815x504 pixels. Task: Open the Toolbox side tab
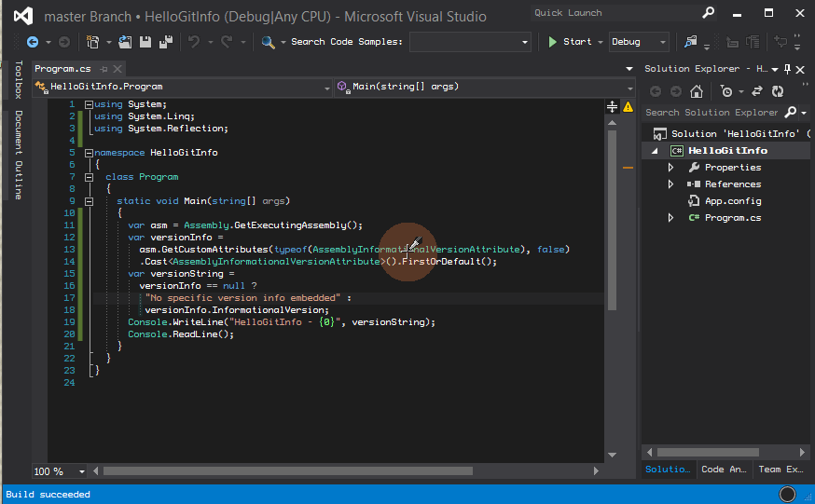click(x=19, y=80)
